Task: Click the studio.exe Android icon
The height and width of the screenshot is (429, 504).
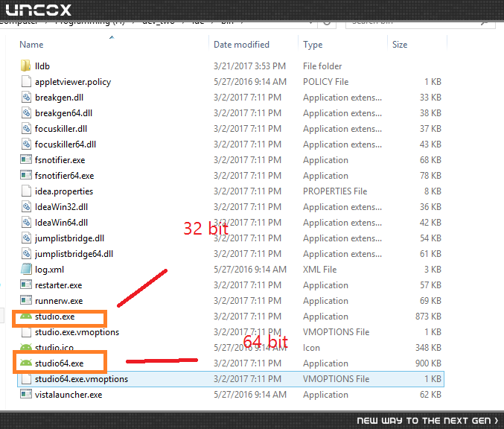Action: click(x=26, y=317)
